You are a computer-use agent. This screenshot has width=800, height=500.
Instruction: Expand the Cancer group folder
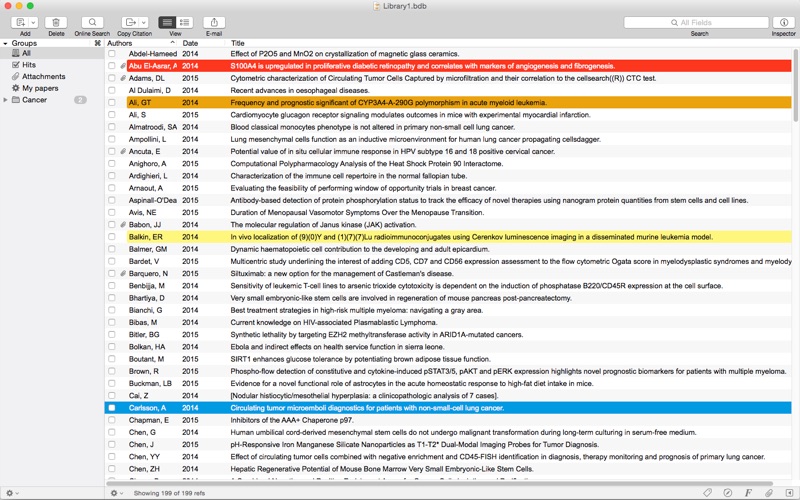(x=6, y=100)
